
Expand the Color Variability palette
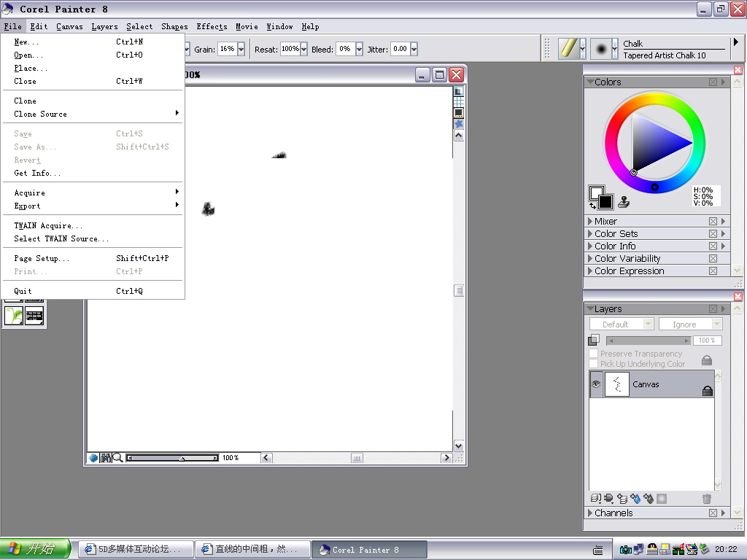click(590, 258)
